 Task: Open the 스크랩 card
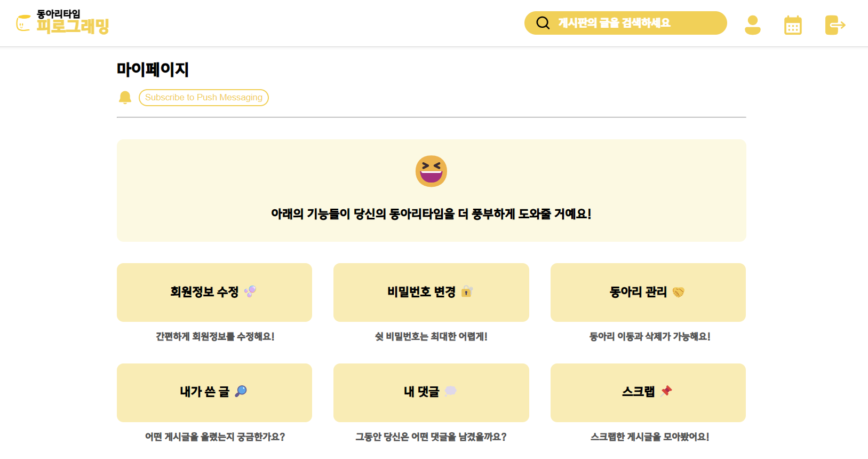[648, 392]
